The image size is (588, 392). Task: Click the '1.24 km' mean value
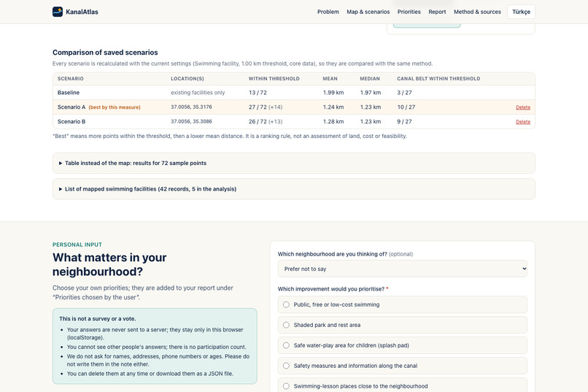pos(333,107)
